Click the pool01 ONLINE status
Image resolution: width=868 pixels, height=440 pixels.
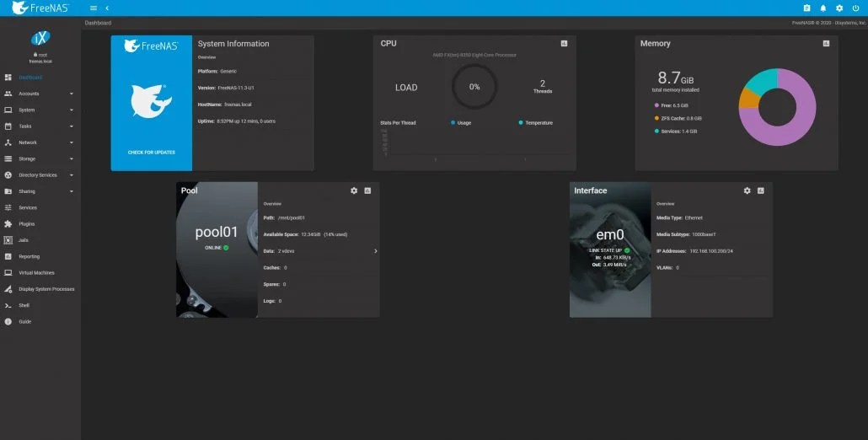click(217, 248)
